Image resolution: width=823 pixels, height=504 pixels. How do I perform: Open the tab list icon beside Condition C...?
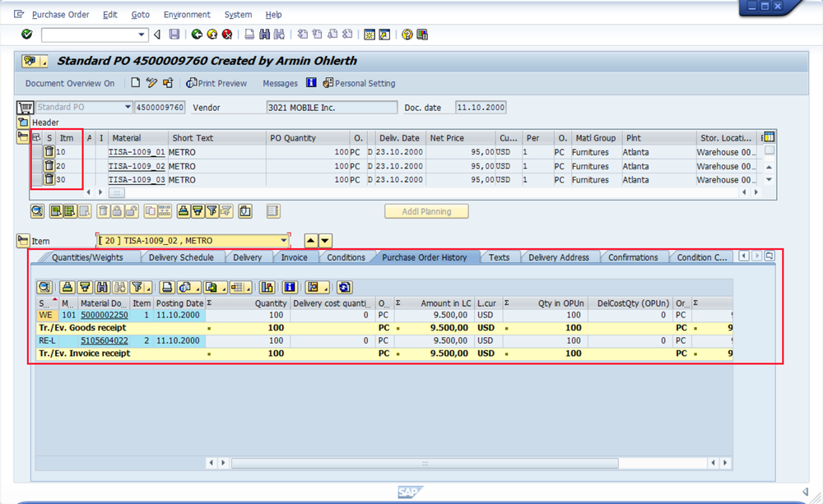coord(770,256)
